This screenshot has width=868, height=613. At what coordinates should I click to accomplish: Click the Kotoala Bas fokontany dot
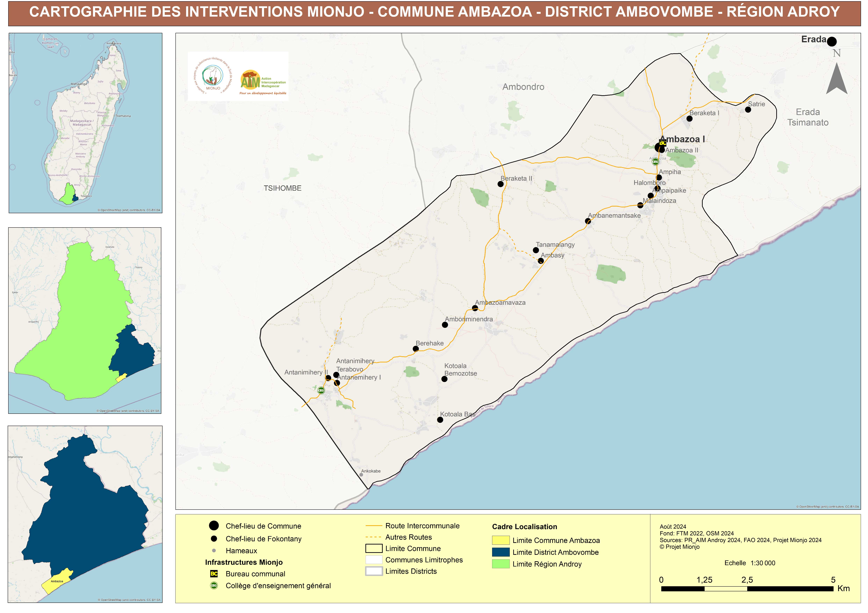[440, 420]
